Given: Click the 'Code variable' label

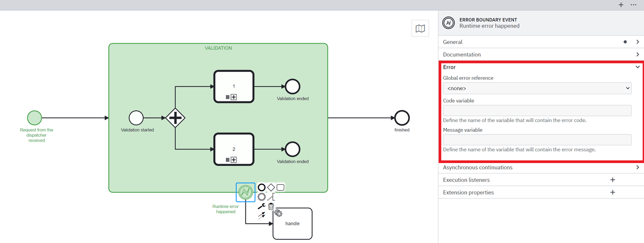Looking at the screenshot, I should click(459, 100).
